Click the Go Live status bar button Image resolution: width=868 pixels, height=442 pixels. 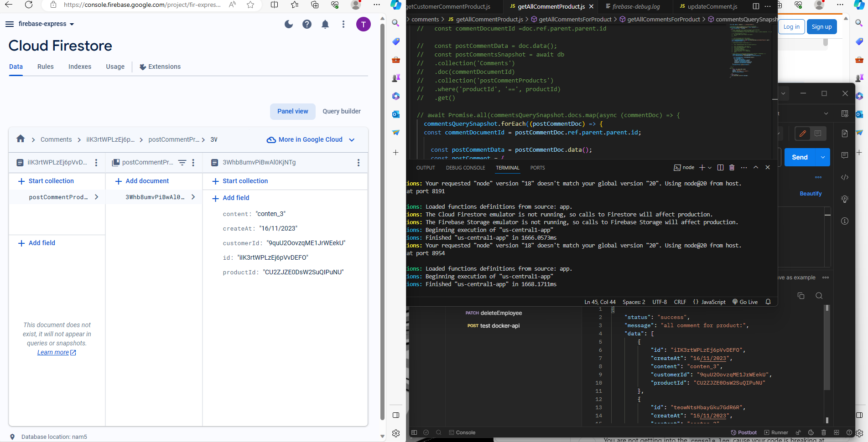745,302
